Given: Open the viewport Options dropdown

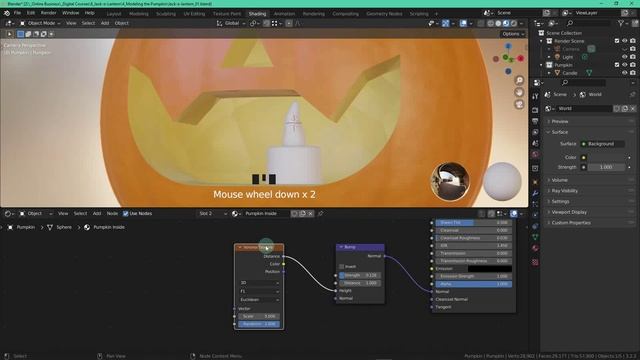Looking at the screenshot, I should [513, 34].
